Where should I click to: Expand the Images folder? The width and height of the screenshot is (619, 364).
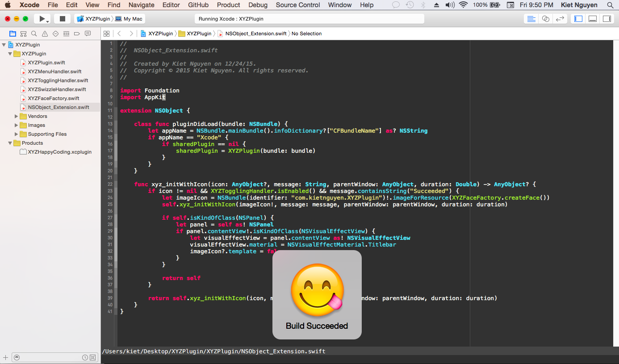17,125
